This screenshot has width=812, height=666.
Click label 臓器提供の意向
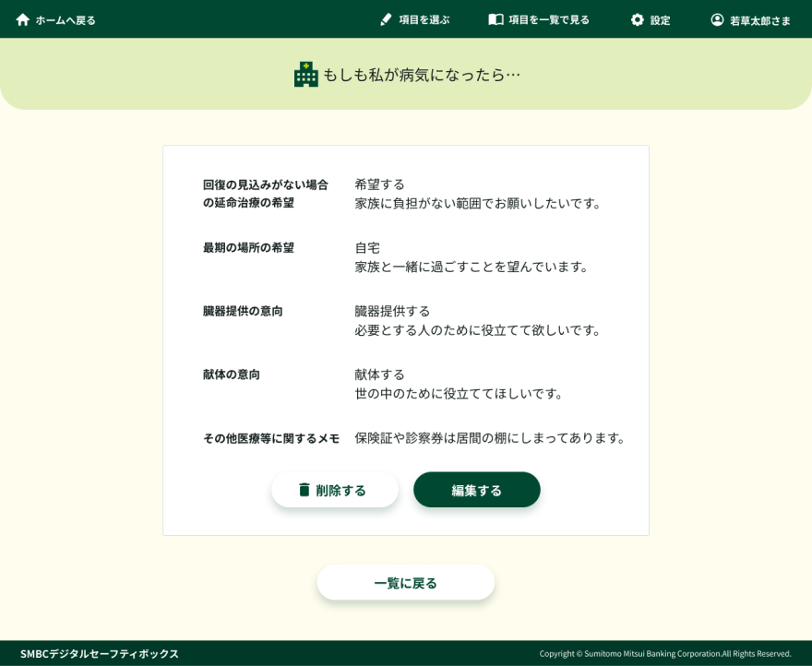(x=243, y=311)
